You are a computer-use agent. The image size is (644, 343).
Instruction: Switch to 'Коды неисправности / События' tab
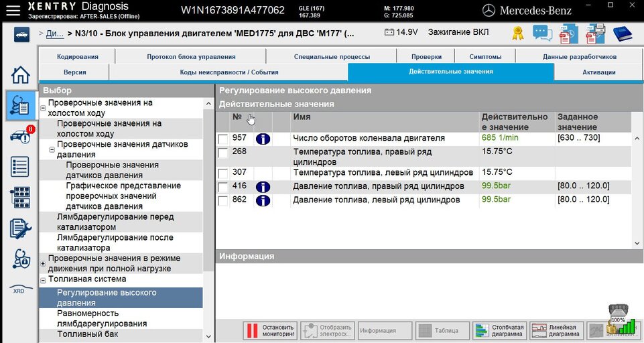pos(229,72)
